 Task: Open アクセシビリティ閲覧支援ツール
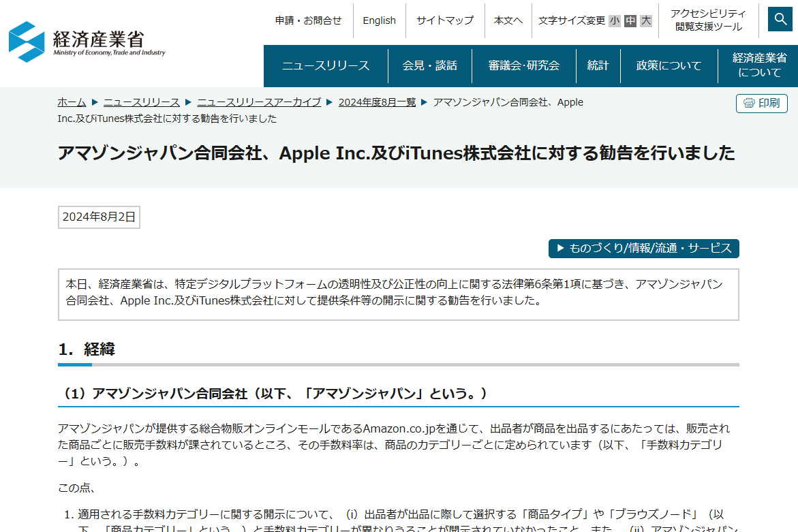tap(709, 20)
